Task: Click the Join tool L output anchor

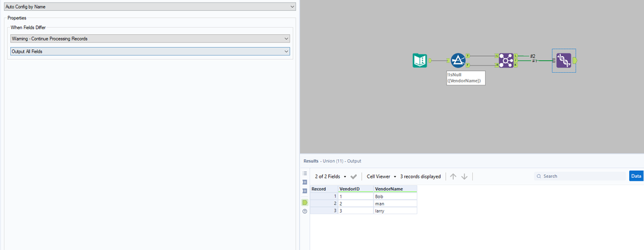Action: pos(516,56)
